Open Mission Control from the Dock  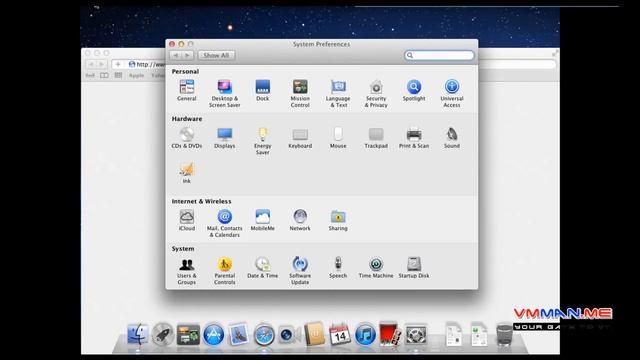[x=188, y=335]
